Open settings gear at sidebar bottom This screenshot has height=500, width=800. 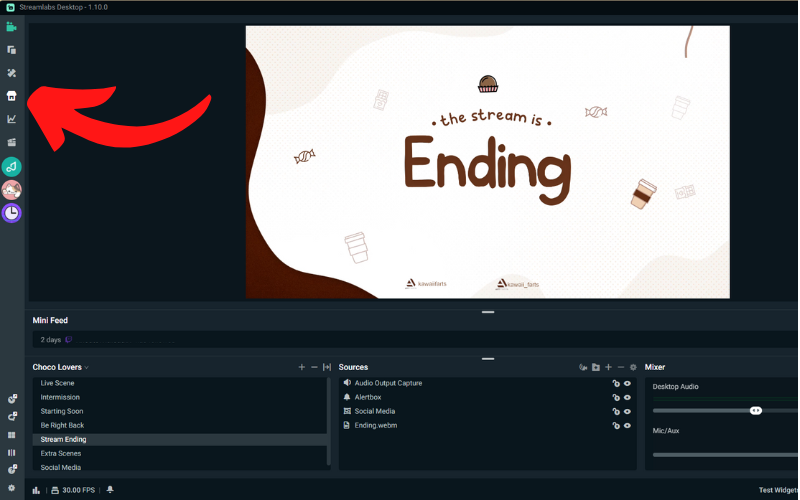click(x=12, y=488)
